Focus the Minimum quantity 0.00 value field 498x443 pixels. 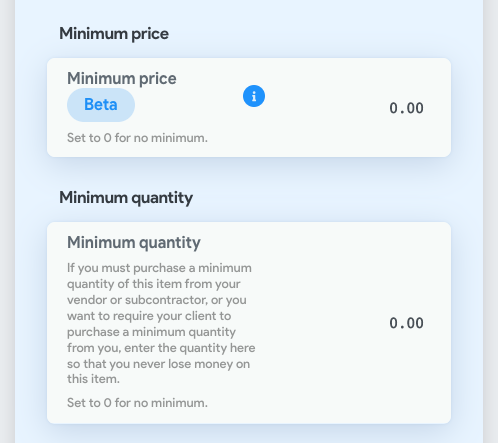(x=406, y=323)
